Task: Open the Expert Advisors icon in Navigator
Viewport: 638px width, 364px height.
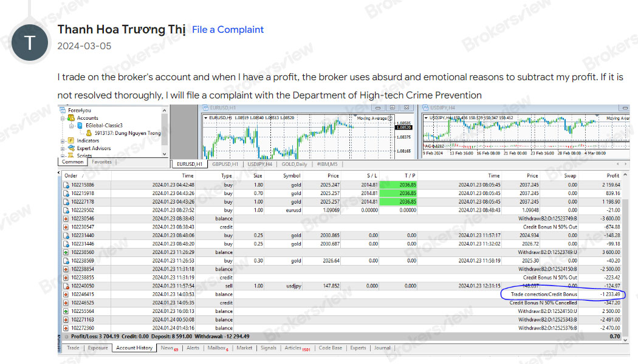Action: [72, 148]
